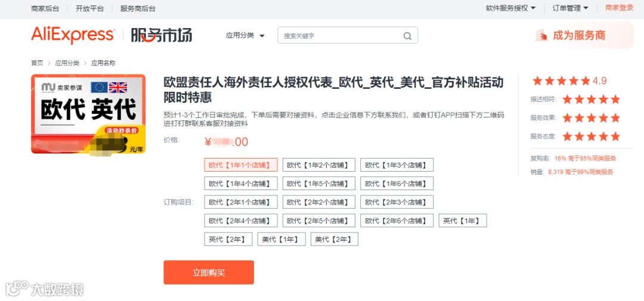Click the product title text

[333, 91]
